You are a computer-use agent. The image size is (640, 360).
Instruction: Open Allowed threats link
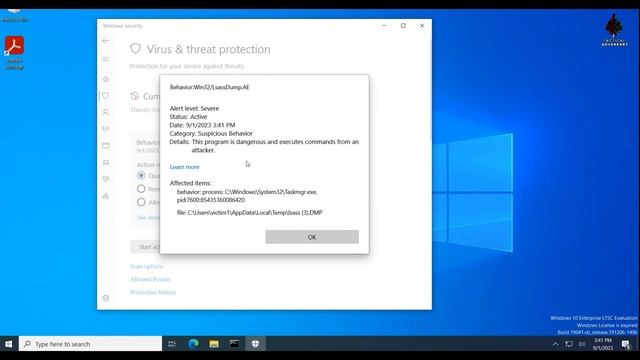point(150,279)
